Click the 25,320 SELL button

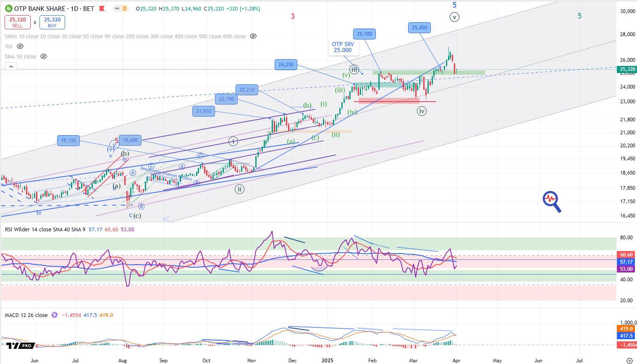click(x=17, y=22)
